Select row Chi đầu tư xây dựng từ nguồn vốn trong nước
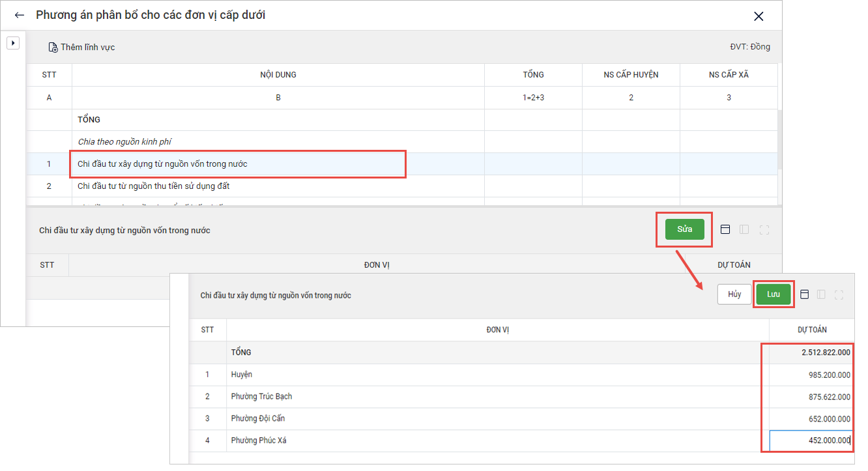Viewport: 868px width, 471px height. point(238,164)
